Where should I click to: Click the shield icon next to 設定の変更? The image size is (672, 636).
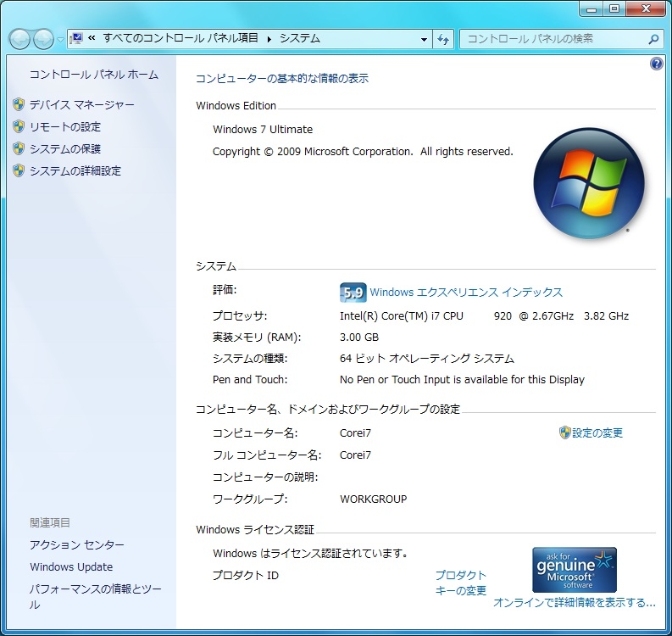(x=565, y=432)
